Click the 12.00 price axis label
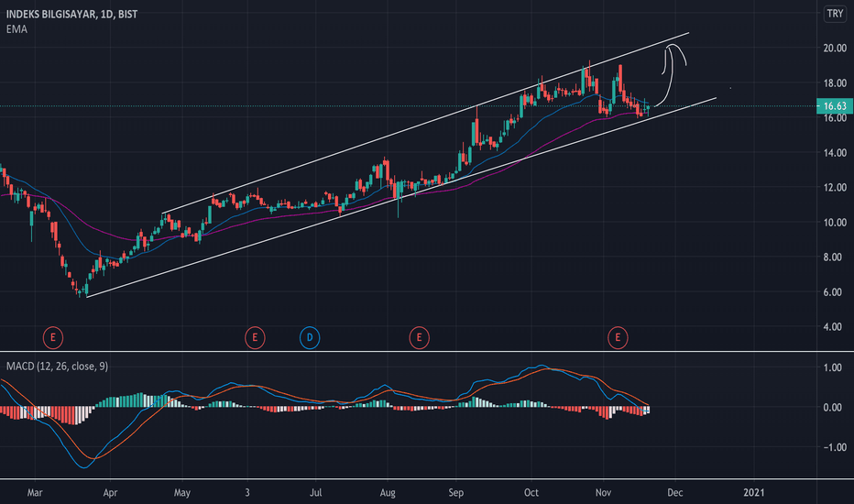 click(x=835, y=188)
